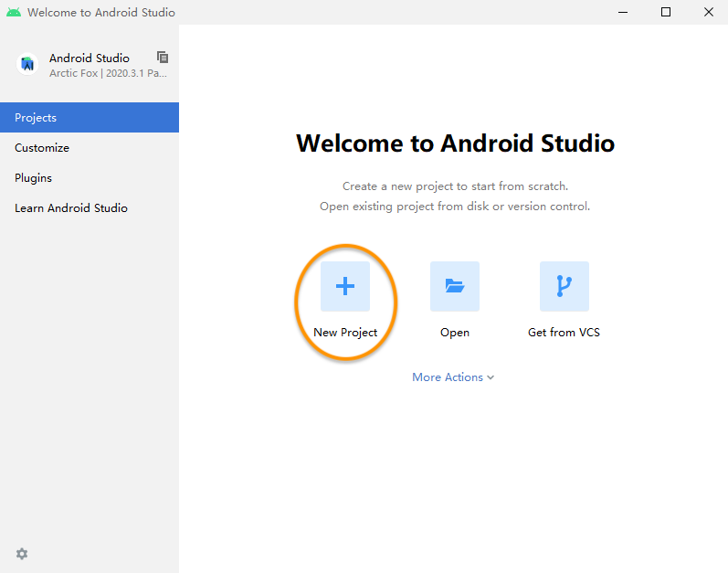The width and height of the screenshot is (728, 573).
Task: Click the Get from VCS branch icon
Action: (564, 286)
